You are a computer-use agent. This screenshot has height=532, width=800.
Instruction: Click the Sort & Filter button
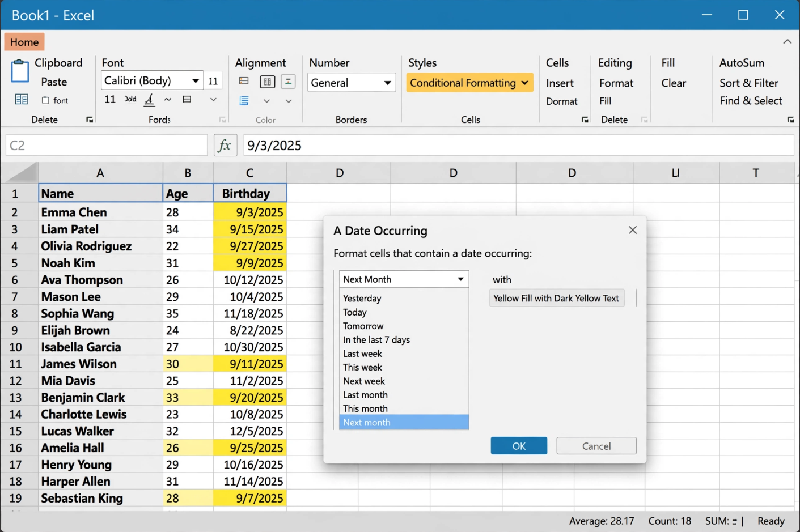(748, 83)
